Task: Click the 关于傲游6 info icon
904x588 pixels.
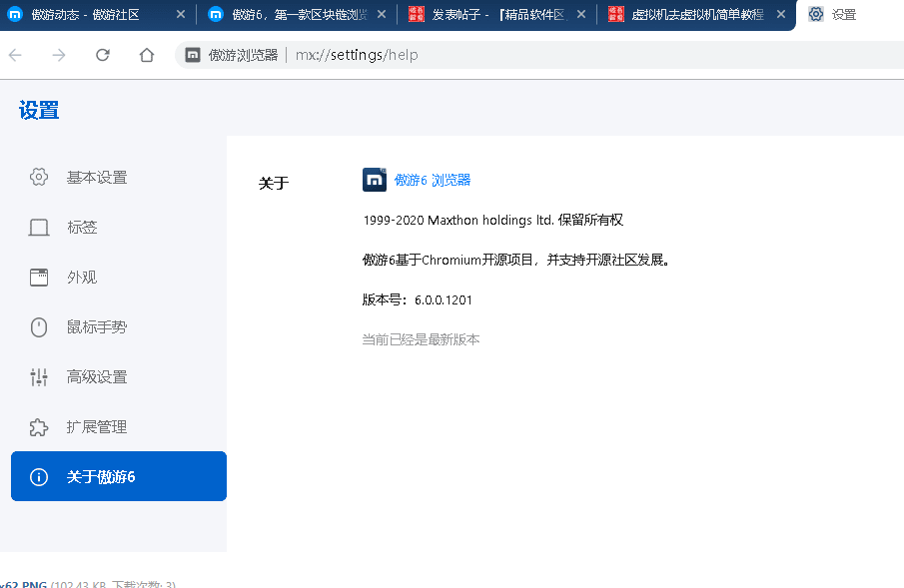Action: 38,476
